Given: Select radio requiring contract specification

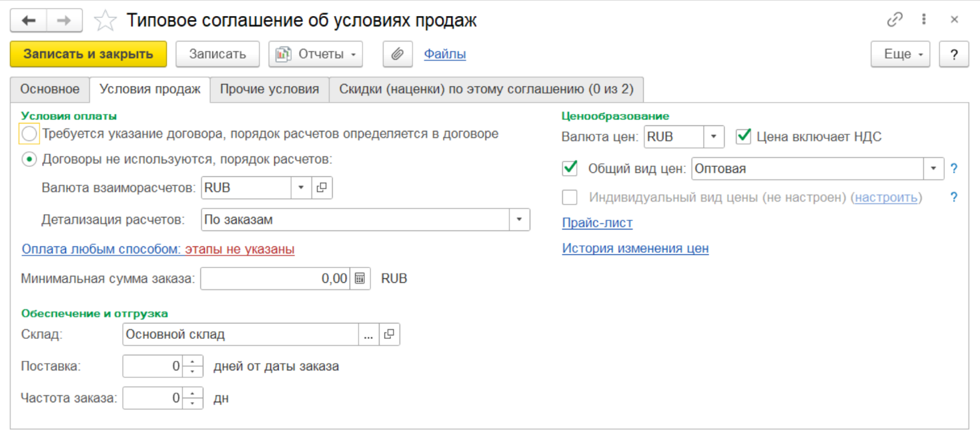Looking at the screenshot, I should (x=29, y=134).
